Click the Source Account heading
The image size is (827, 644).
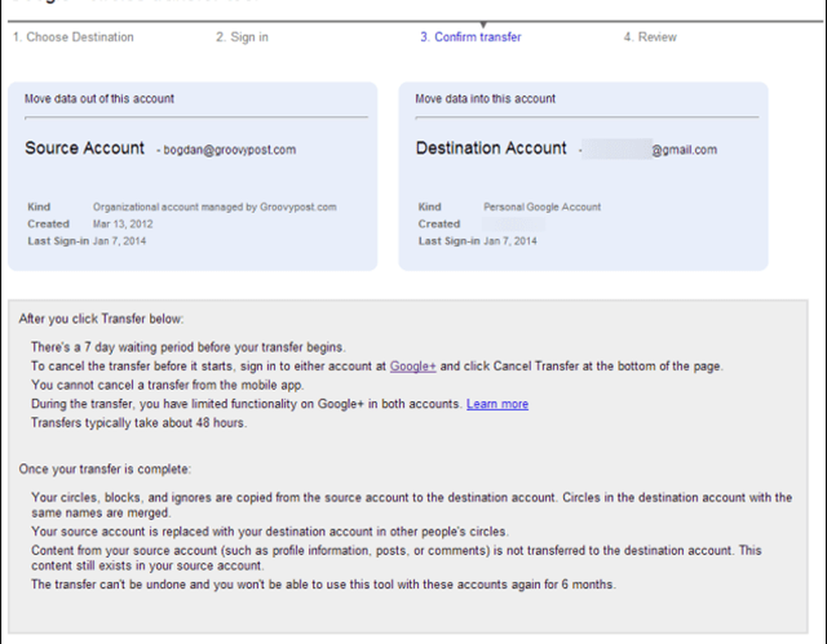[x=84, y=149]
